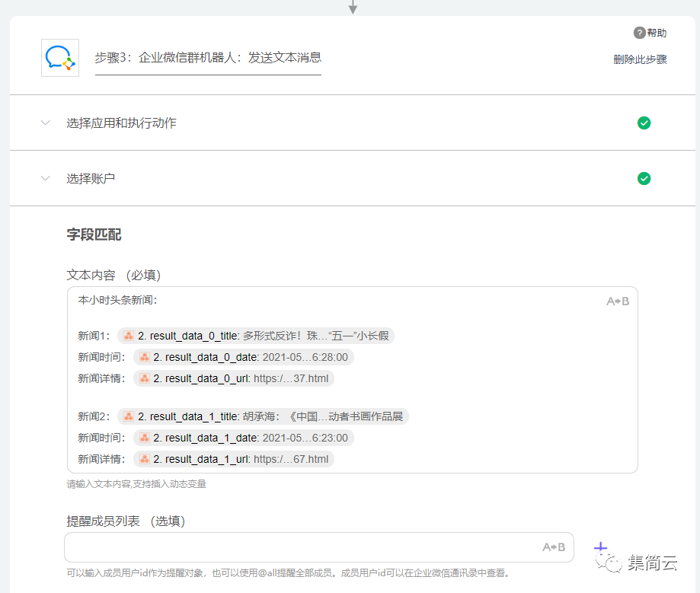Click the 本小时头条新闻 text line
Image resolution: width=700 pixels, height=593 pixels.
(x=117, y=300)
